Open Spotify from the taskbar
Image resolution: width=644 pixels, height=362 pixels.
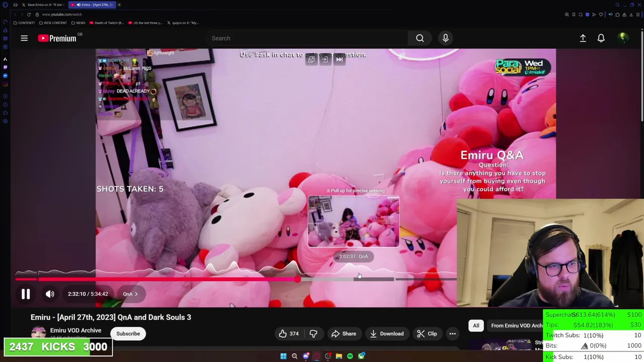(x=350, y=356)
